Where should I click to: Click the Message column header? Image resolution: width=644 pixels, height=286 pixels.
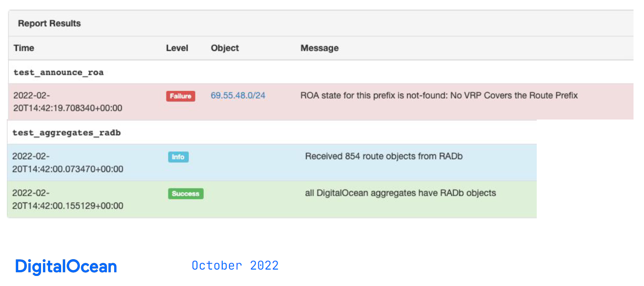pyautogui.click(x=319, y=48)
